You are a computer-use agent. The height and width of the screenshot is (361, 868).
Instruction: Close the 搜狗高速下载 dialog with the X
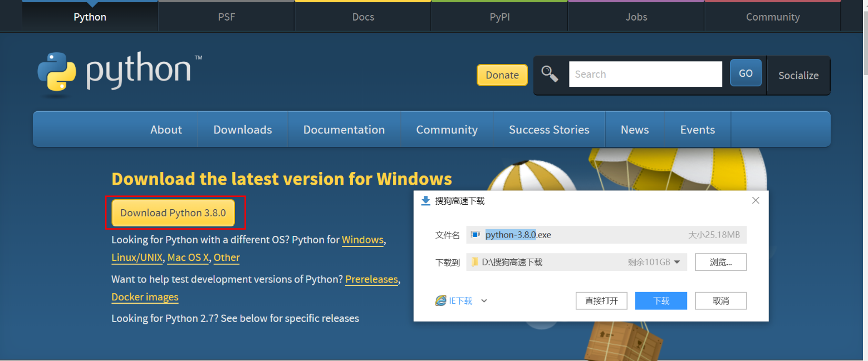(756, 201)
